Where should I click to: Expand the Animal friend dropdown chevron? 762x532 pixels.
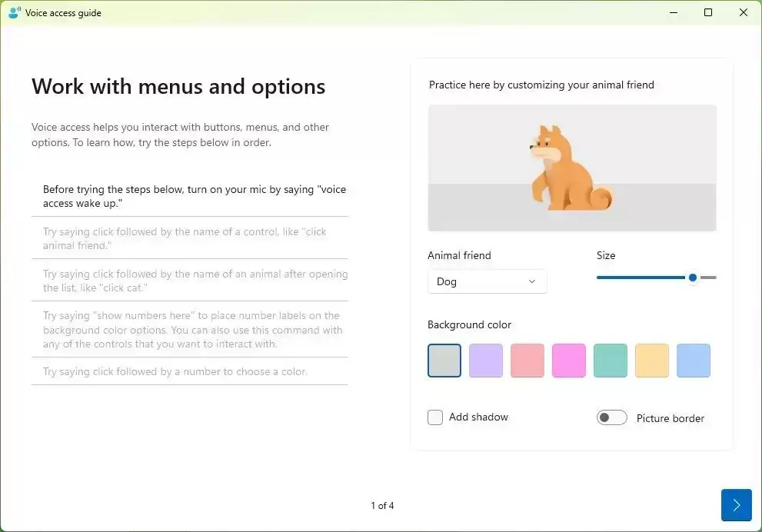532,281
